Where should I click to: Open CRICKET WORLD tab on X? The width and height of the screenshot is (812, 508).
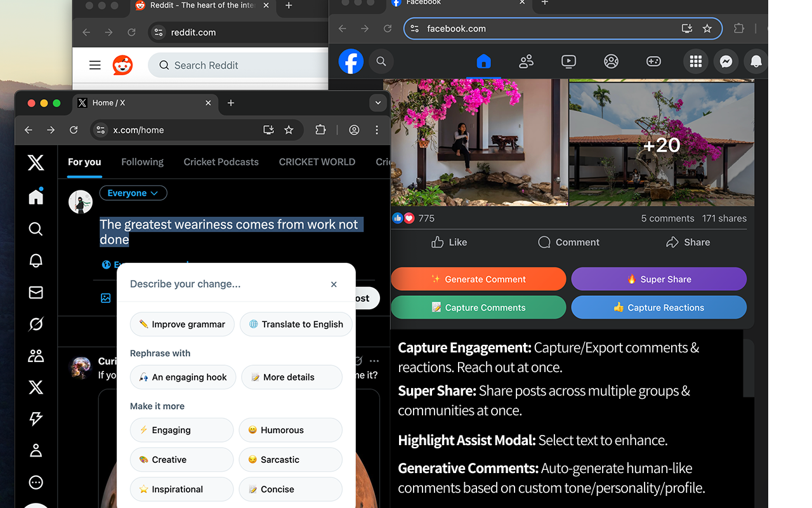[x=317, y=162]
